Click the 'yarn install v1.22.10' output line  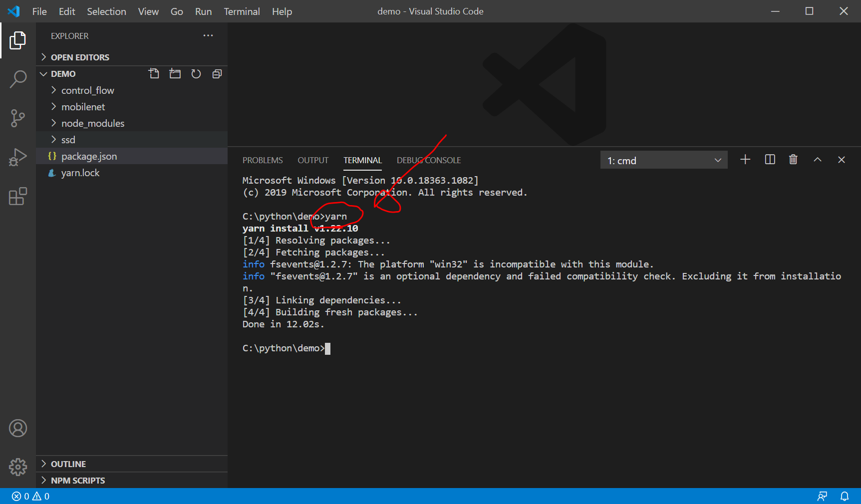pos(300,229)
